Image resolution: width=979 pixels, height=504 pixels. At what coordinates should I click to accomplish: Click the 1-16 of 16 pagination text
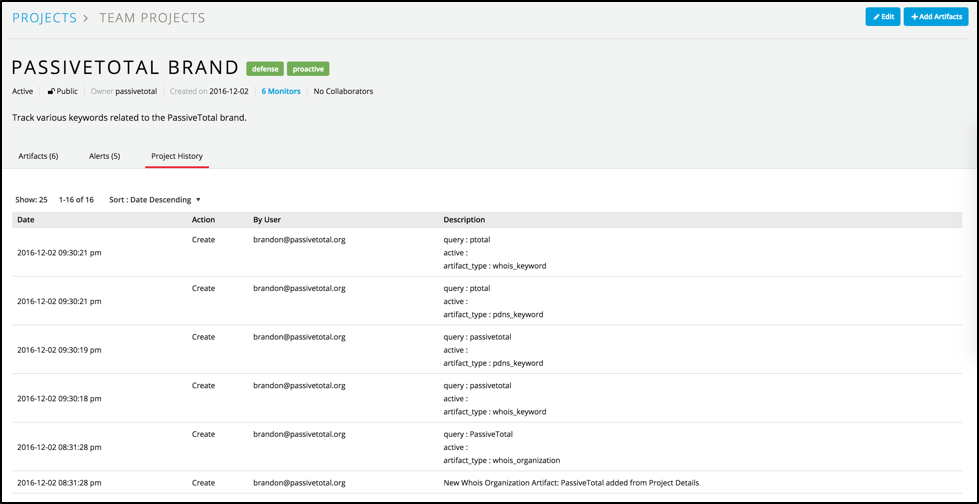76,200
